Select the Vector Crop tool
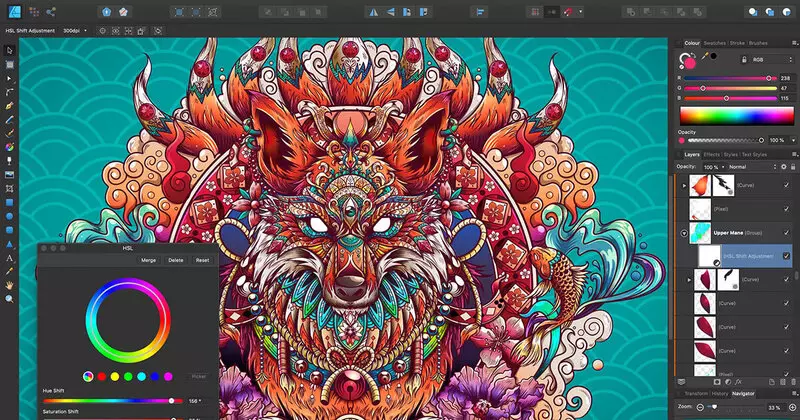Viewport: 800px width, 420px height. (x=9, y=189)
